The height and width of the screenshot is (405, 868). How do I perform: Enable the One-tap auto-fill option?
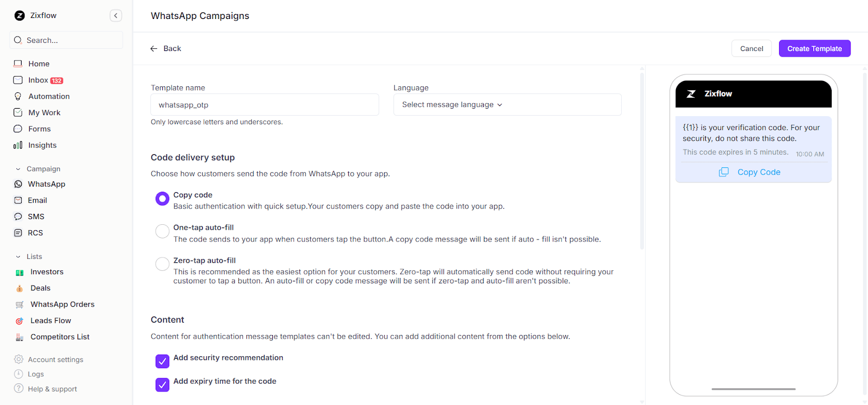tap(162, 231)
